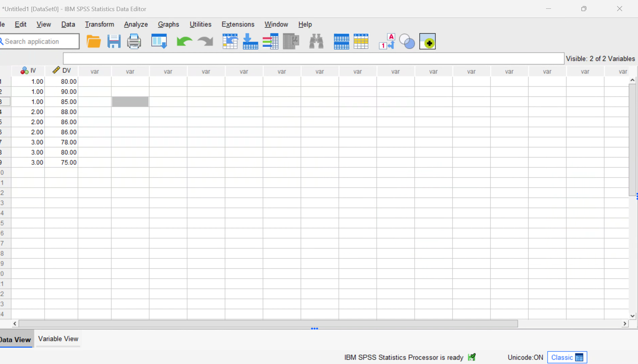This screenshot has height=364, width=638.
Task: Select the IV column header
Action: [x=28, y=71]
